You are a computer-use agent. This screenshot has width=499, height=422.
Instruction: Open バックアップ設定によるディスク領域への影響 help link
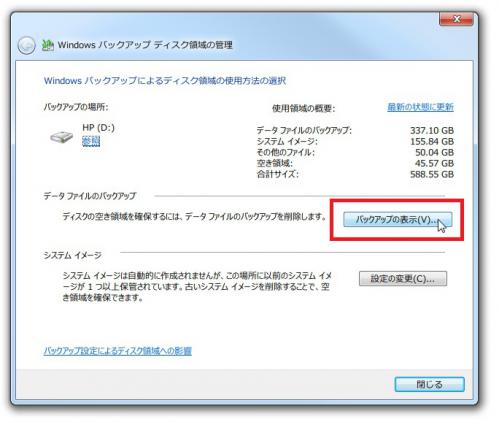[x=118, y=351]
